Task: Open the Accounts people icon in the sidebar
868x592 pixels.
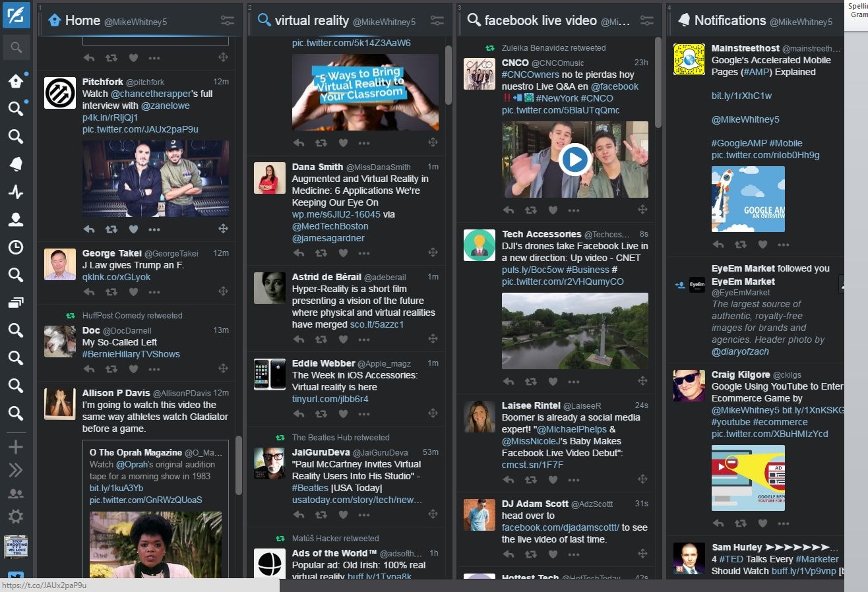Action: (16, 493)
